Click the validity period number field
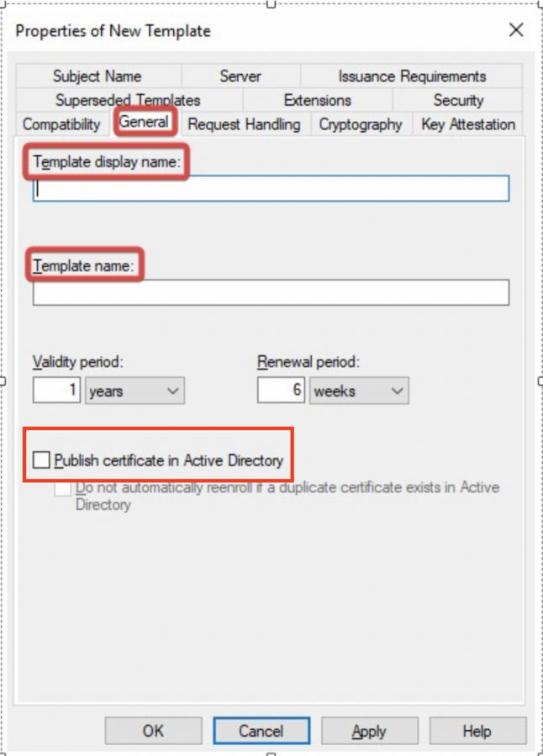543x756 pixels. (x=57, y=391)
